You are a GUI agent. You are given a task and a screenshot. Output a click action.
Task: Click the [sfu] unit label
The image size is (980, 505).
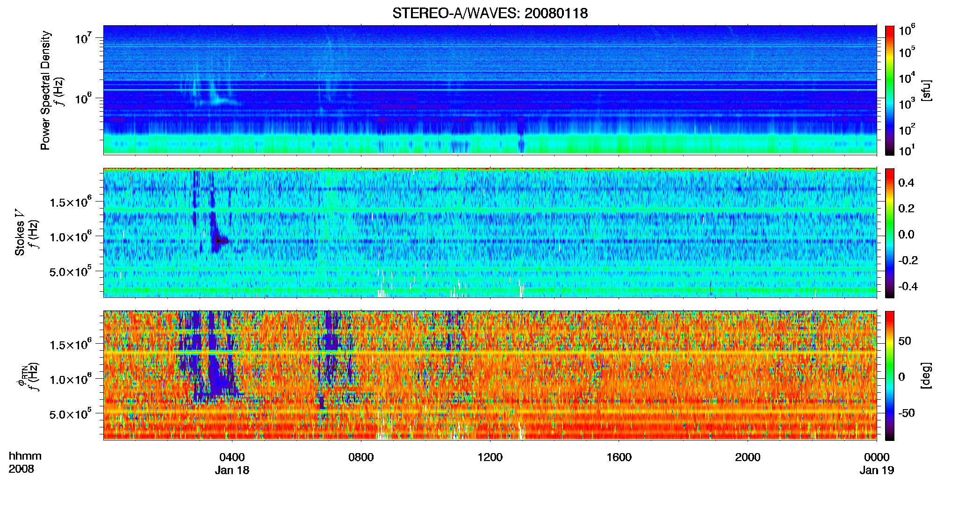coord(926,90)
